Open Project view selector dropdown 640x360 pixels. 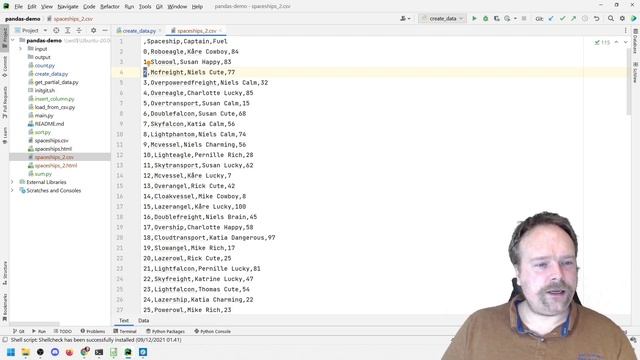point(31,30)
